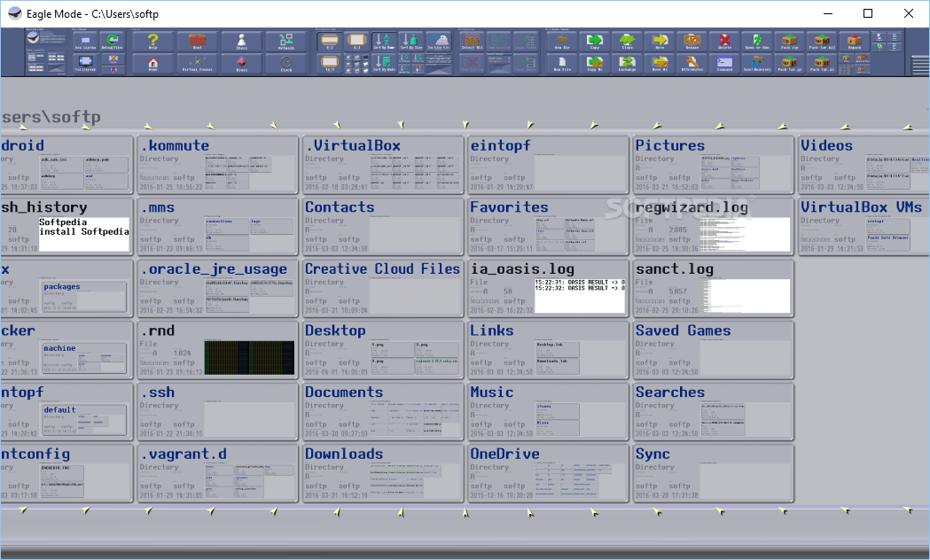Click the Saved Games folder name
930x560 pixels.
pyautogui.click(x=683, y=331)
